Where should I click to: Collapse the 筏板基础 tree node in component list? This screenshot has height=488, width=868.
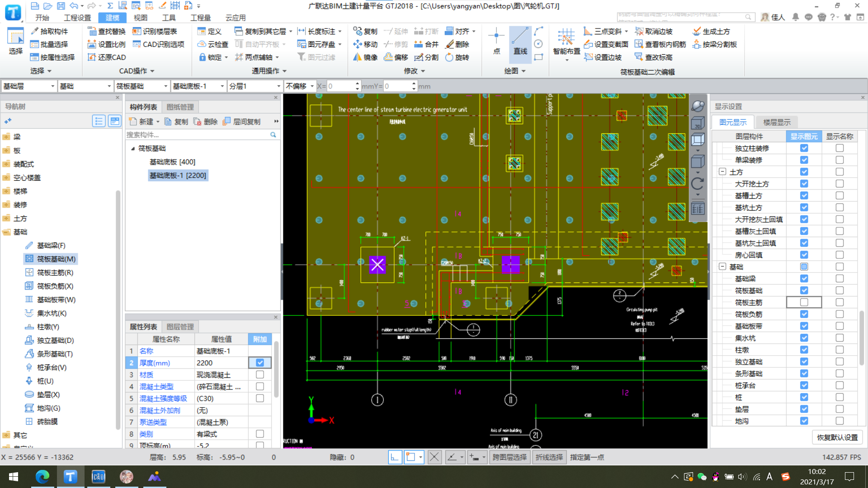pos(133,148)
